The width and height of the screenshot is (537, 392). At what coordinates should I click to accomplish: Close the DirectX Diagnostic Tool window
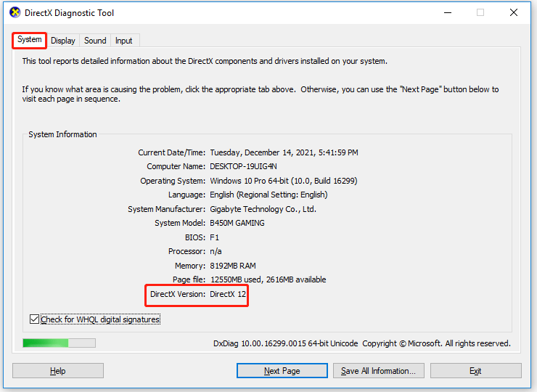click(x=514, y=12)
